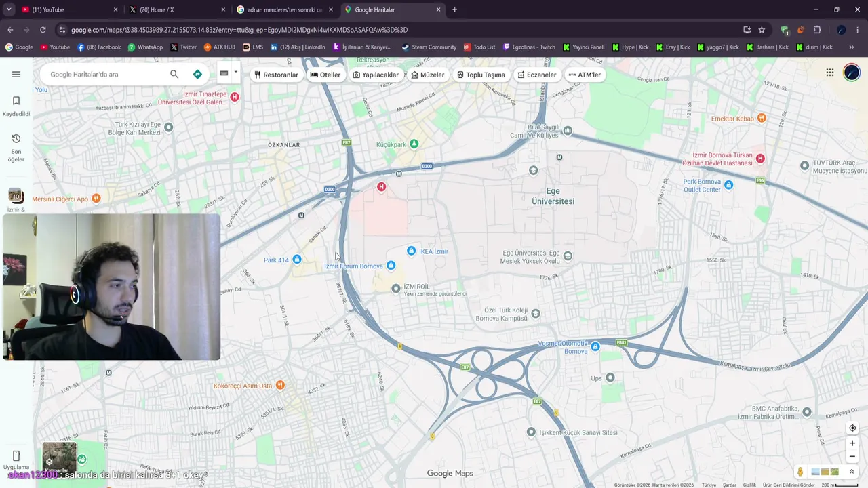Open directions with the blue diamond icon

point(197,74)
